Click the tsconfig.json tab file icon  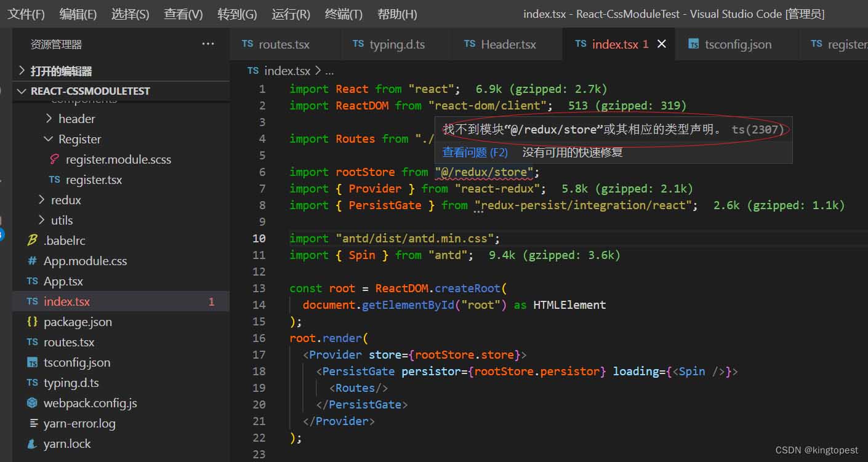(x=694, y=44)
